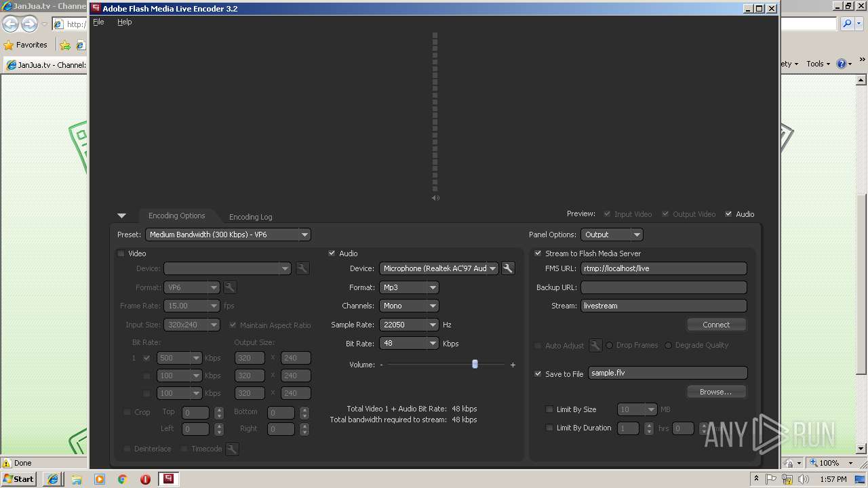Viewport: 868px width, 488px height.
Task: Open audio Device Microphone dropdown
Action: coord(439,268)
